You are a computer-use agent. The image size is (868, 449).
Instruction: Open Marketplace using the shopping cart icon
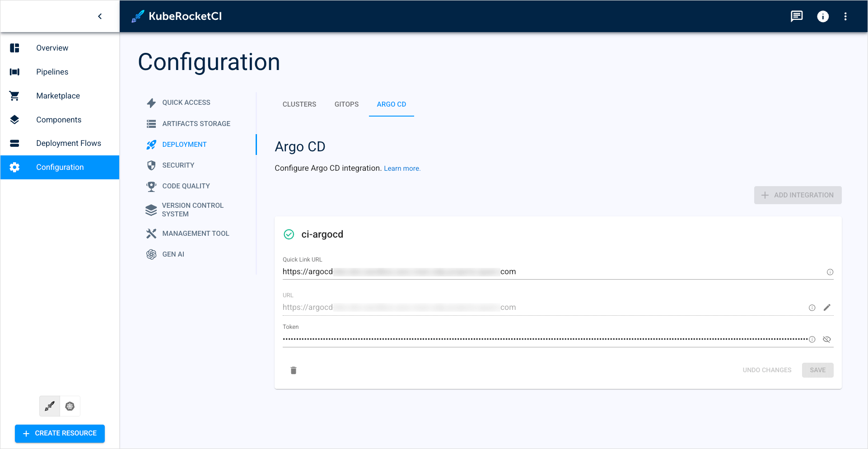tap(14, 95)
